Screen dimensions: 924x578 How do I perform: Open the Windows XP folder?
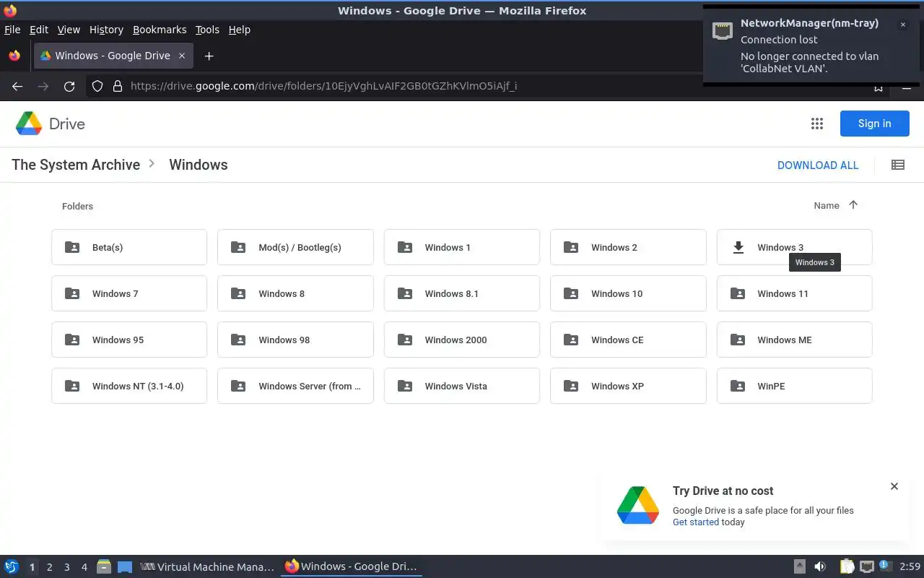coord(628,386)
